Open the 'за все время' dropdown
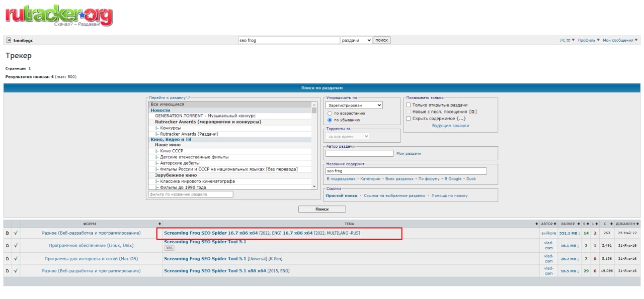 (348, 136)
